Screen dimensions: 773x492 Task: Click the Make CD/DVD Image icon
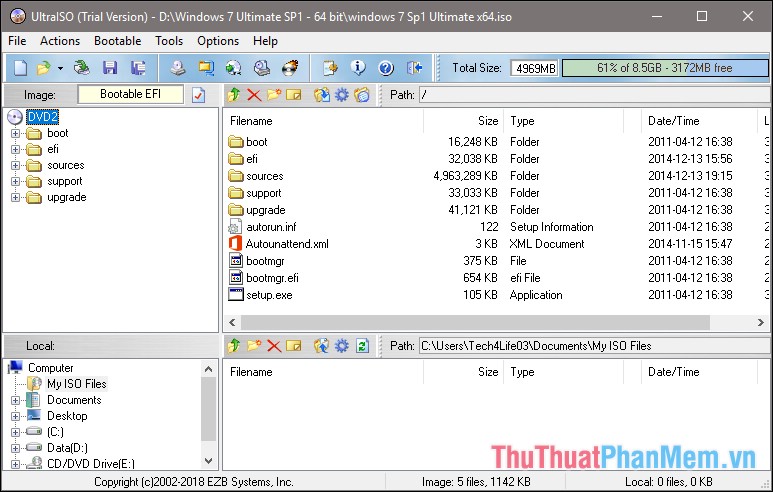[x=178, y=68]
